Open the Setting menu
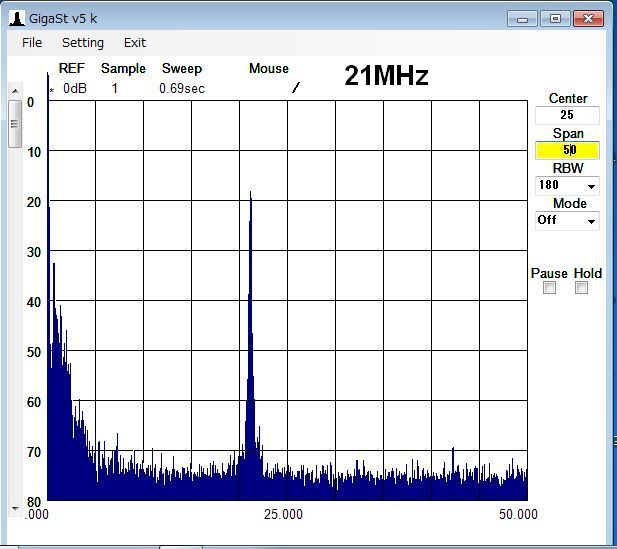617x549 pixels. coord(82,43)
